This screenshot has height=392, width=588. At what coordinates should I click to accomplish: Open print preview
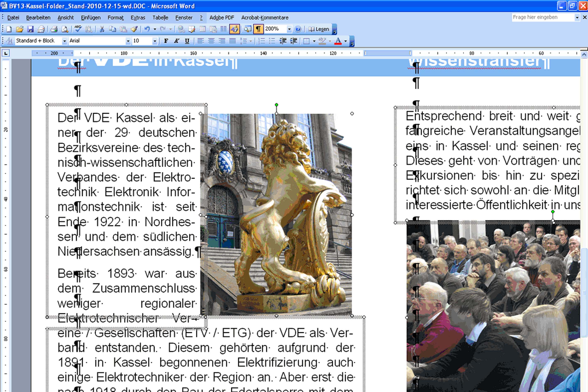pyautogui.click(x=65, y=29)
